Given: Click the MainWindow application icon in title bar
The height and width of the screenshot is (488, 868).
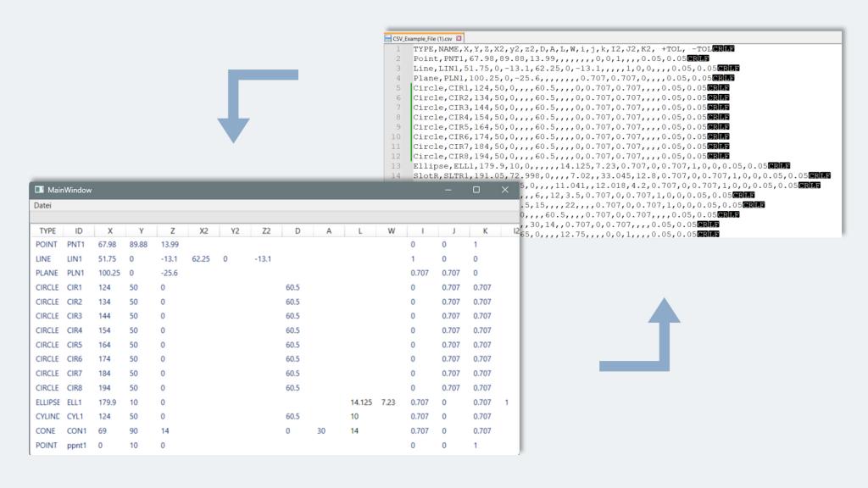Looking at the screenshot, I should point(39,190).
